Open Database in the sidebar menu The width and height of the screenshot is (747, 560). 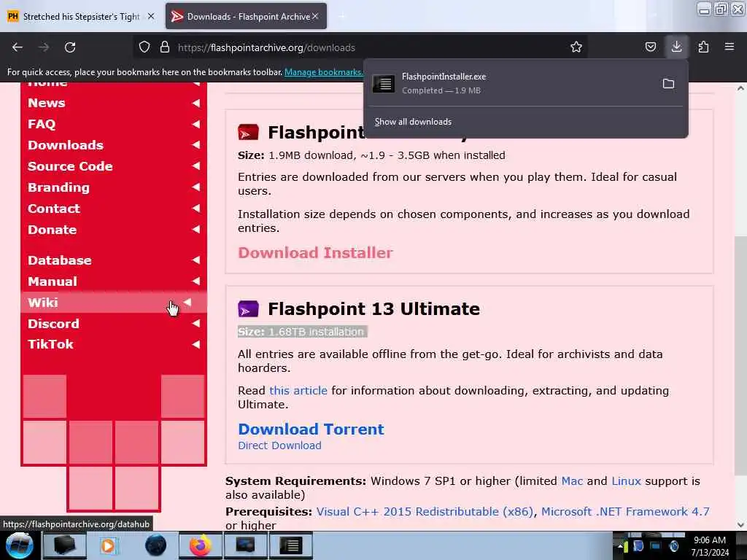(113, 260)
